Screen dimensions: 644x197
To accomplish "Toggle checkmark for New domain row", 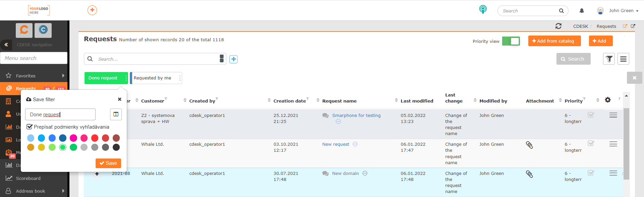I will pyautogui.click(x=591, y=173).
